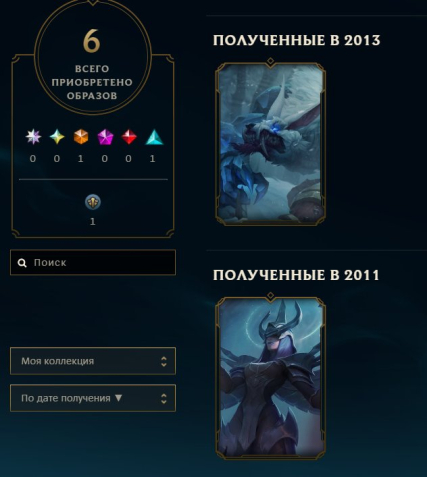Click the magnifying glass search icon

pos(22,263)
